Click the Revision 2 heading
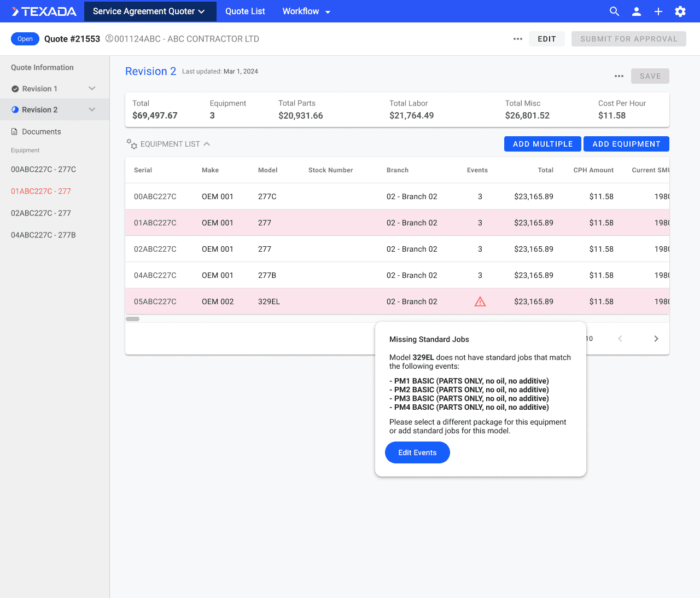Image resolution: width=700 pixels, height=598 pixels. click(x=151, y=71)
